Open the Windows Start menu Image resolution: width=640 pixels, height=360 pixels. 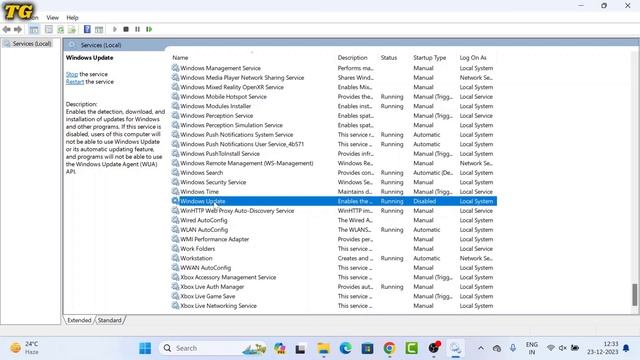coord(145,348)
